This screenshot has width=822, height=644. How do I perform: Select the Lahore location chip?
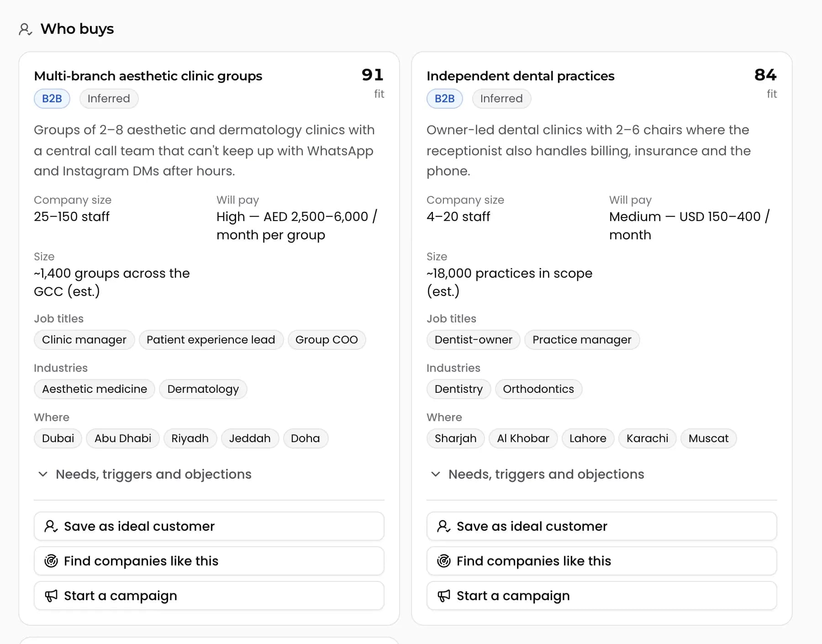tap(588, 438)
